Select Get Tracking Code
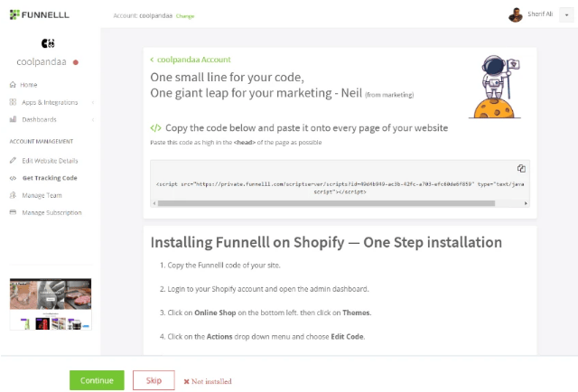The height and width of the screenshot is (392, 578). (x=50, y=178)
